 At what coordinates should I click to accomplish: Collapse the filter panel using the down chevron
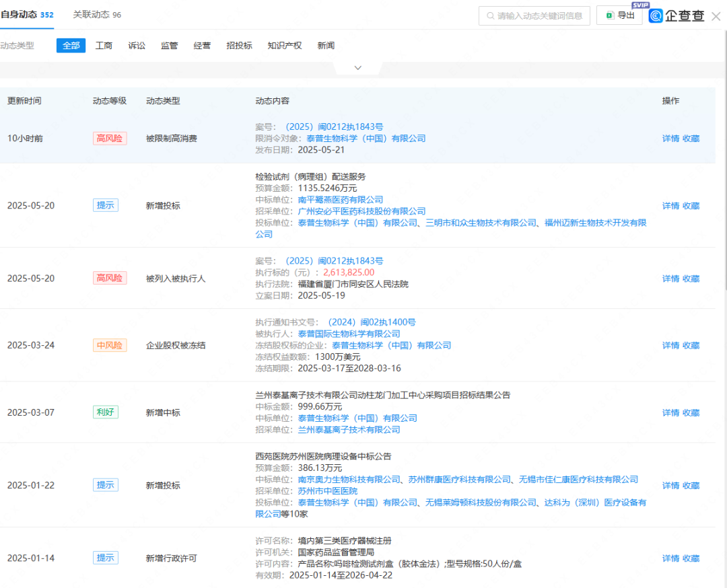(357, 67)
